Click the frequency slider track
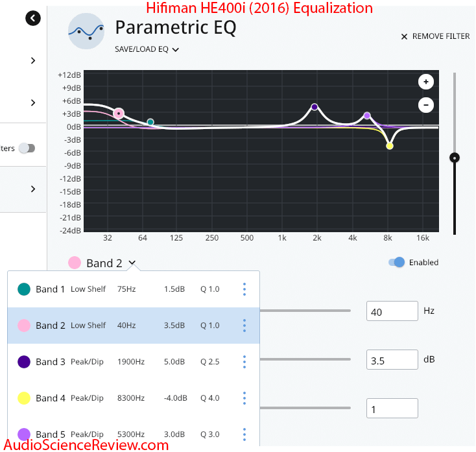 tap(305, 311)
